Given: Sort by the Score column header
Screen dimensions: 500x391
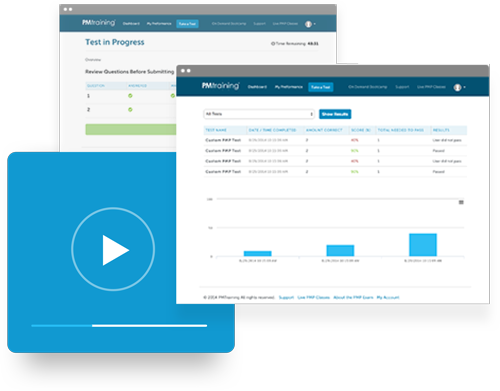Looking at the screenshot, I should [x=361, y=130].
